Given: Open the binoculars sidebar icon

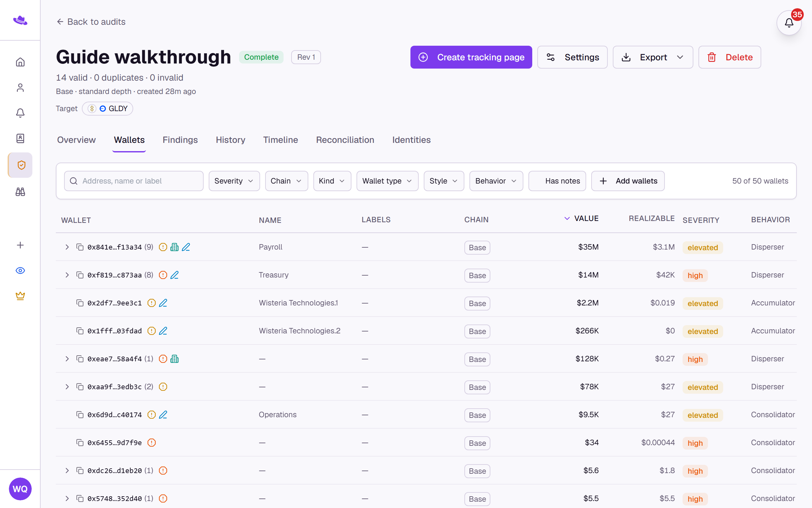Looking at the screenshot, I should pos(20,192).
